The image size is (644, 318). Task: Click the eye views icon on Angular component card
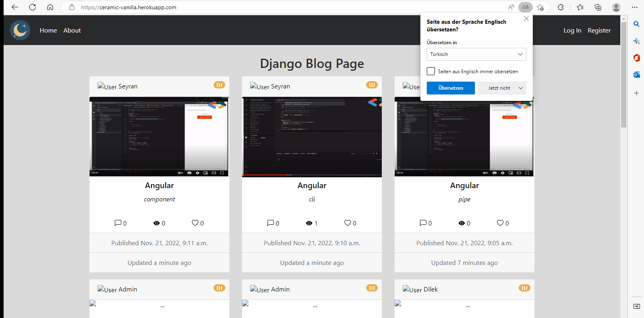157,223
